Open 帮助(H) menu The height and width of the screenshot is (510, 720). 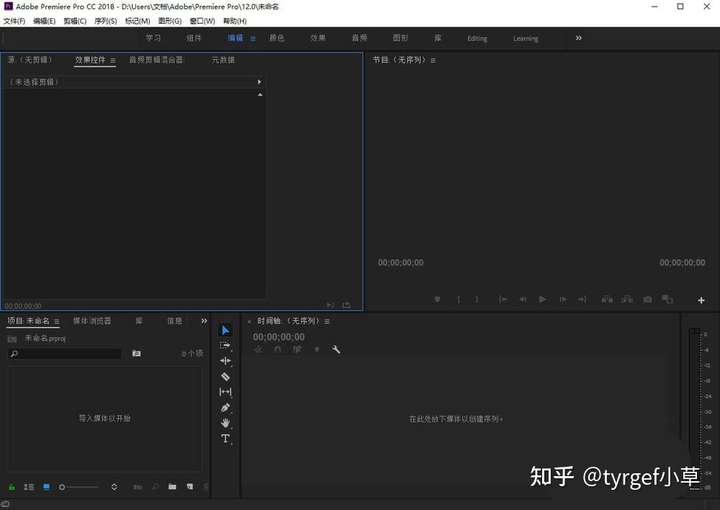click(x=235, y=21)
